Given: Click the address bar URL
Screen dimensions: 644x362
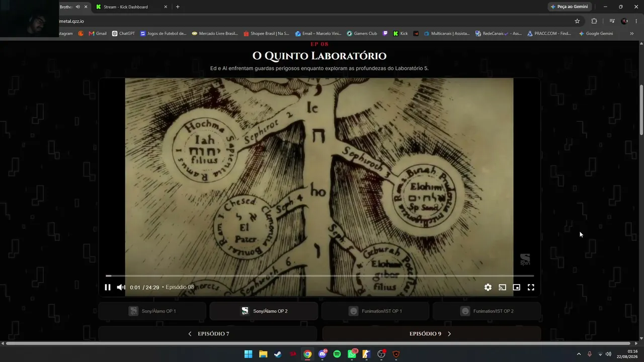Looking at the screenshot, I should click(x=71, y=21).
